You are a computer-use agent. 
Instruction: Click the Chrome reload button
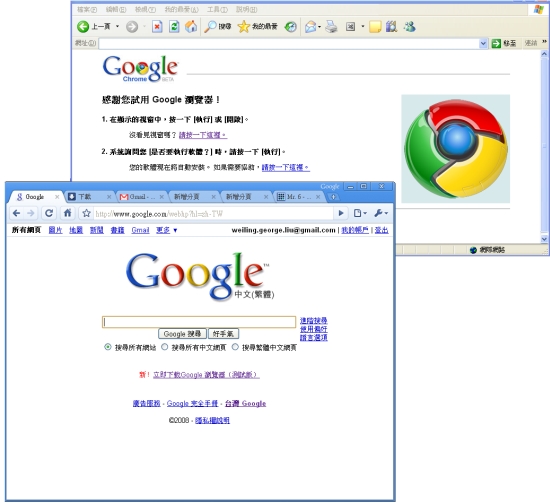49,213
